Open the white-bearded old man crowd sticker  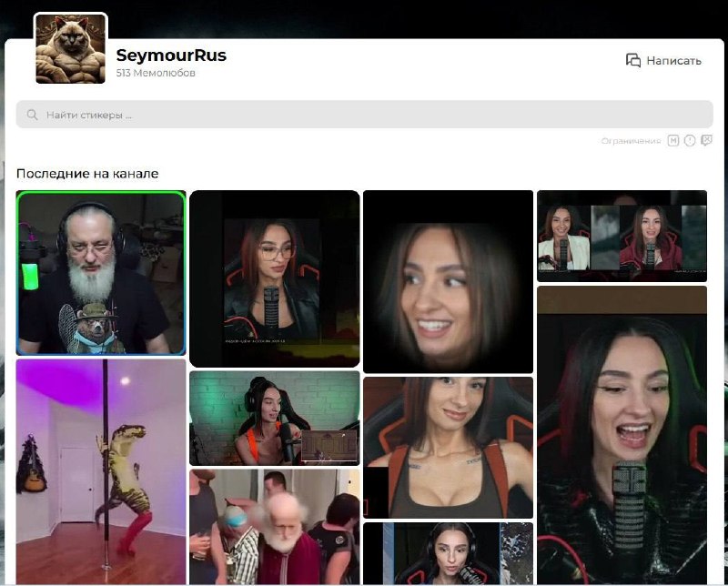pos(275,527)
